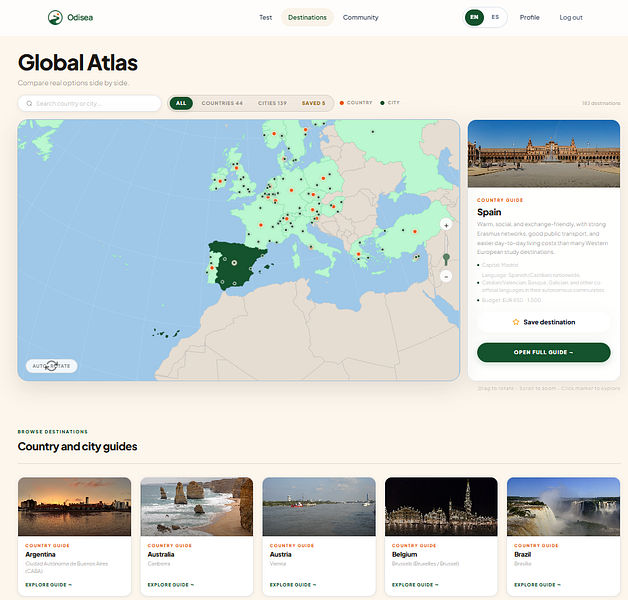Image resolution: width=628 pixels, height=600 pixels.
Task: Click the search magnifier icon
Action: point(29,103)
